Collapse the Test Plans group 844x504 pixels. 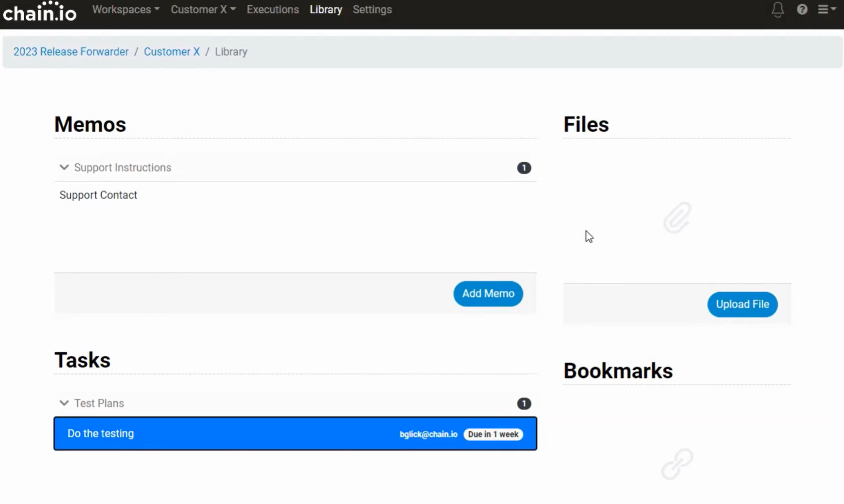[64, 403]
